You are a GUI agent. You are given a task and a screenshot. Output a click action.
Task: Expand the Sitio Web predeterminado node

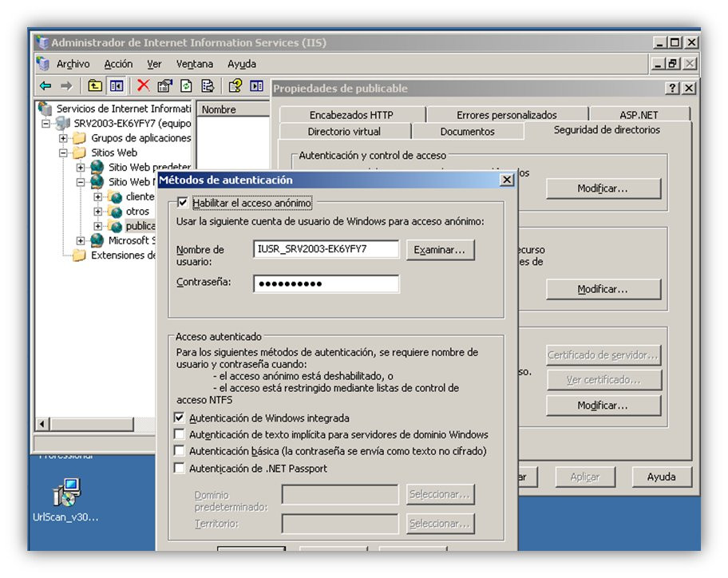pyautogui.click(x=81, y=168)
